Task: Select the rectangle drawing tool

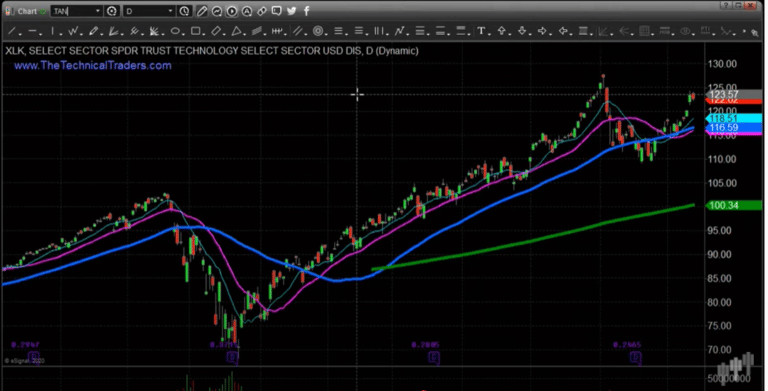Action: point(195,31)
